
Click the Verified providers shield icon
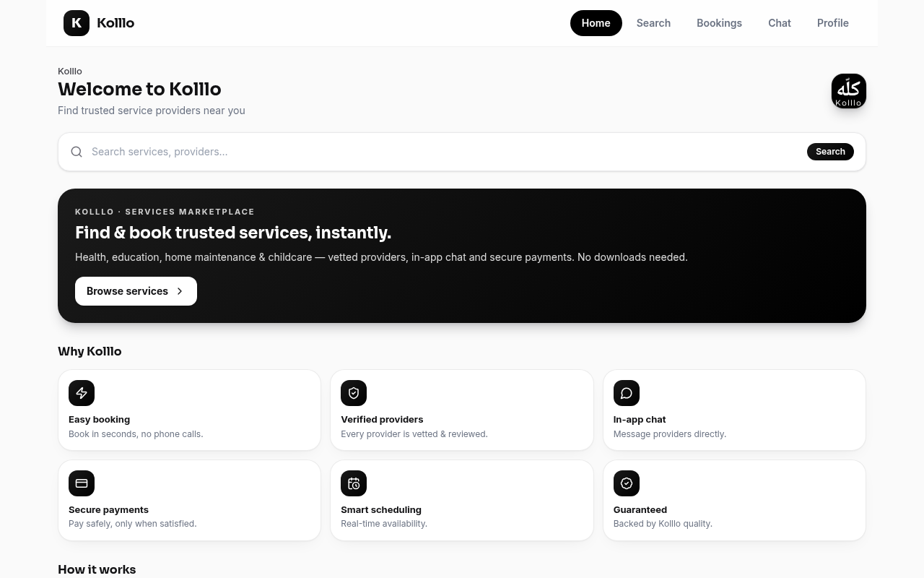pos(354,393)
